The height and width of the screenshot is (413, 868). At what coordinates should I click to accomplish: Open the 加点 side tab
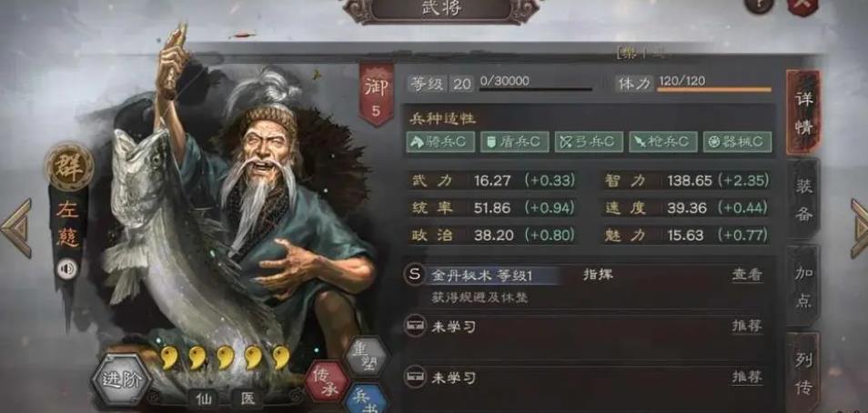point(803,287)
